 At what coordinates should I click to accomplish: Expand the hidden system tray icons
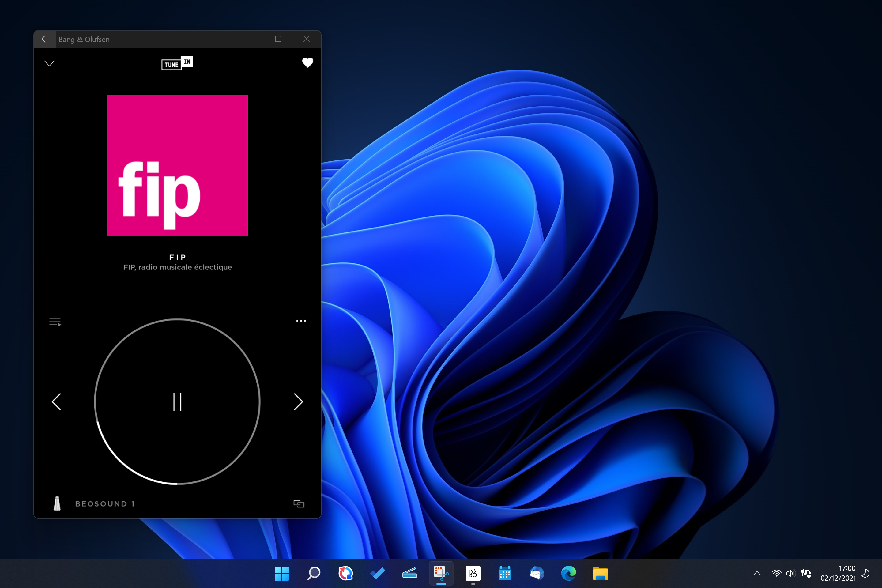[x=757, y=573]
